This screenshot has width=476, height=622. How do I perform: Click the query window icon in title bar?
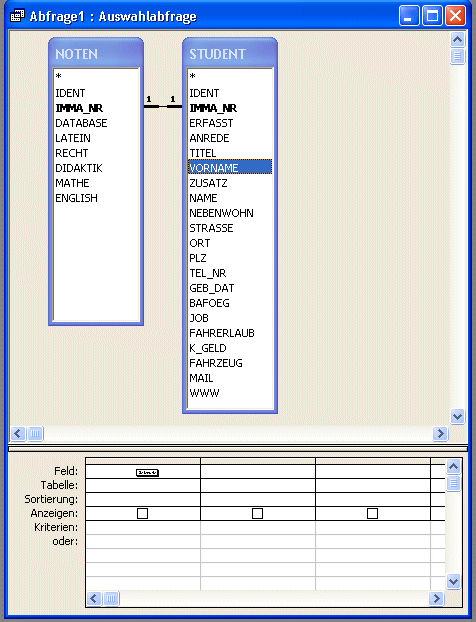[17, 16]
